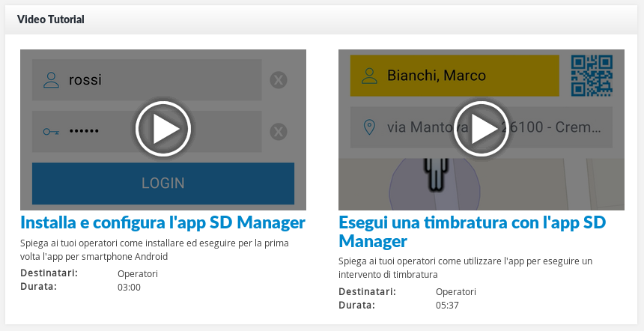Click the location pin icon
Screen dimensions: 644x331
click(368, 127)
